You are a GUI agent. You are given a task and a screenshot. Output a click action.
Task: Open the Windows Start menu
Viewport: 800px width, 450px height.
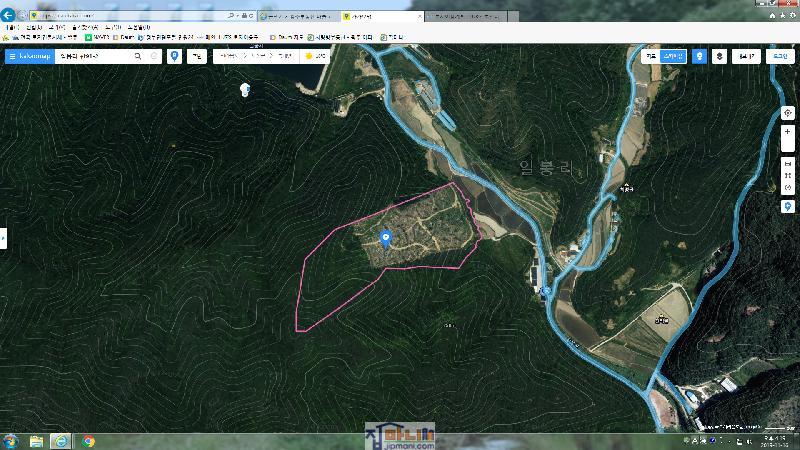[x=10, y=441]
